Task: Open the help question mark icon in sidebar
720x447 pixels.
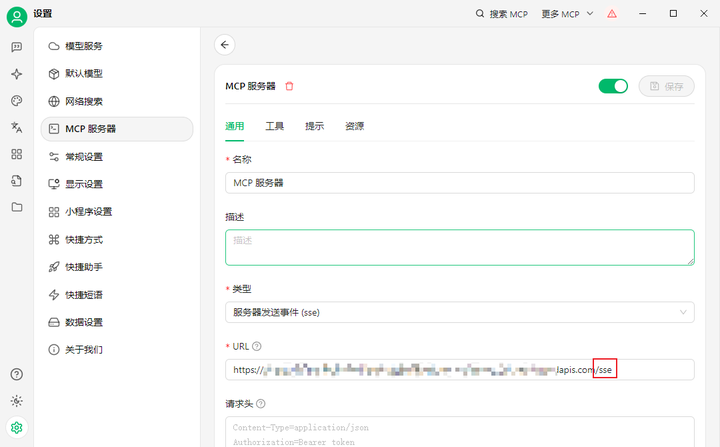Action: pos(17,374)
